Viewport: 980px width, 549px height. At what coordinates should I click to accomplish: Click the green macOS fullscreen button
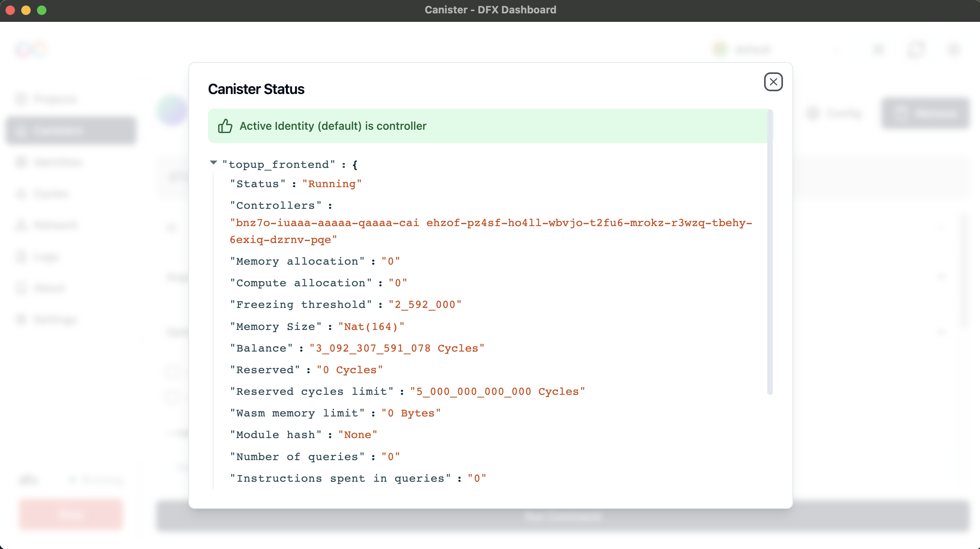(42, 10)
